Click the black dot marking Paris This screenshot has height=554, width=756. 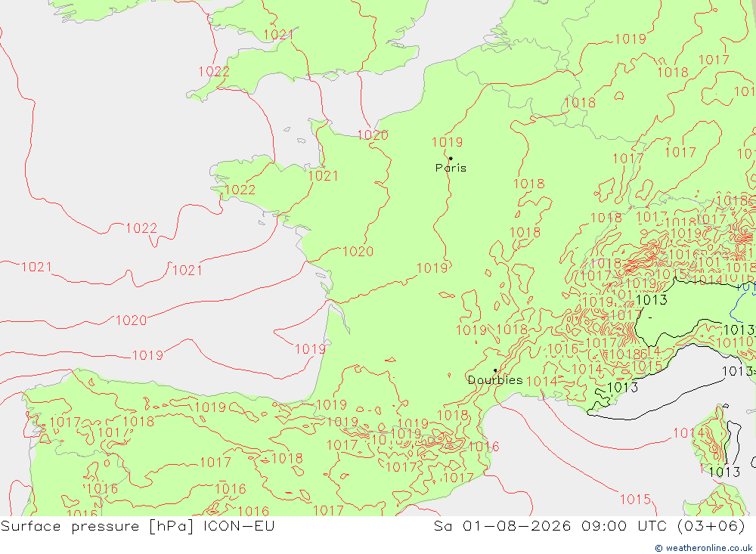tap(451, 158)
